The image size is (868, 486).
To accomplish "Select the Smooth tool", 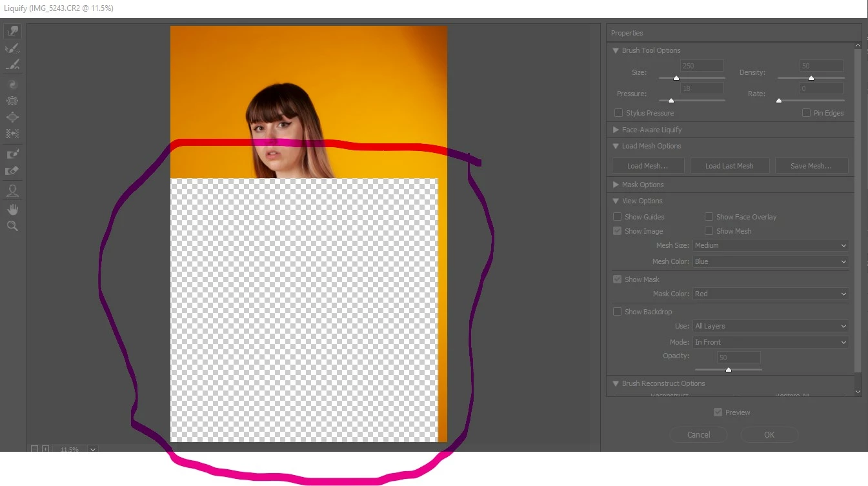I will pyautogui.click(x=12, y=65).
